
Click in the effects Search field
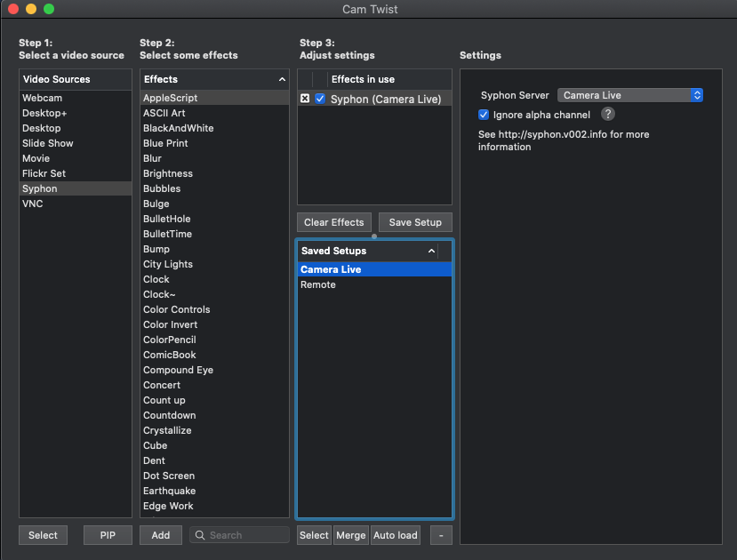[246, 535]
